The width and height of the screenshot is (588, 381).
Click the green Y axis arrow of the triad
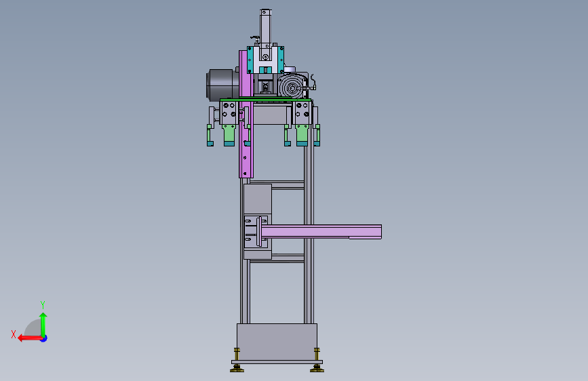pyautogui.click(x=43, y=325)
